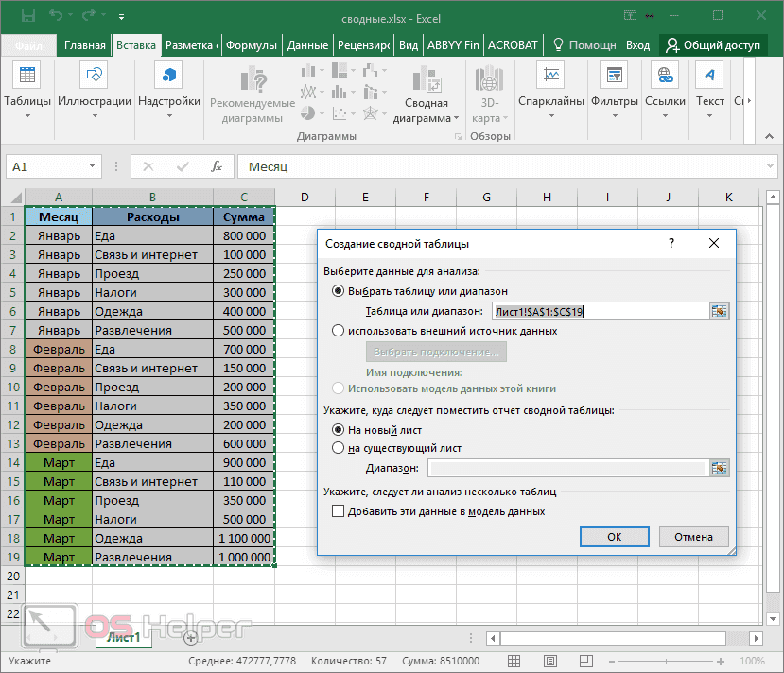Open the Файл menu
784x673 pixels.
[x=27, y=43]
